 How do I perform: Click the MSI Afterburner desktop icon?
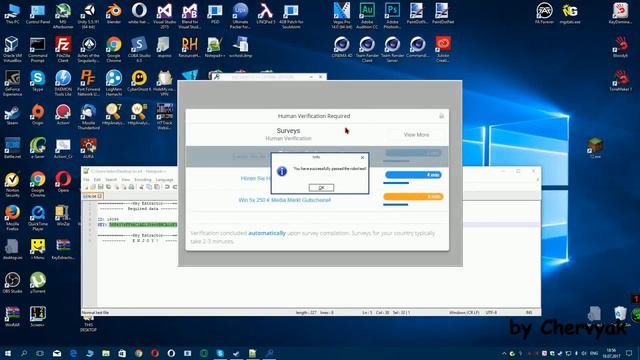(x=63, y=16)
